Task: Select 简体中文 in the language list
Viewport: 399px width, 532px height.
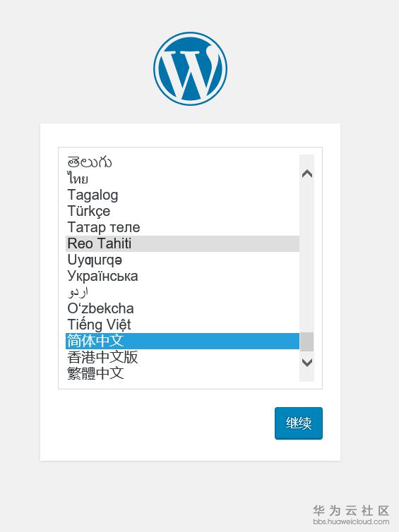Action: (182, 341)
